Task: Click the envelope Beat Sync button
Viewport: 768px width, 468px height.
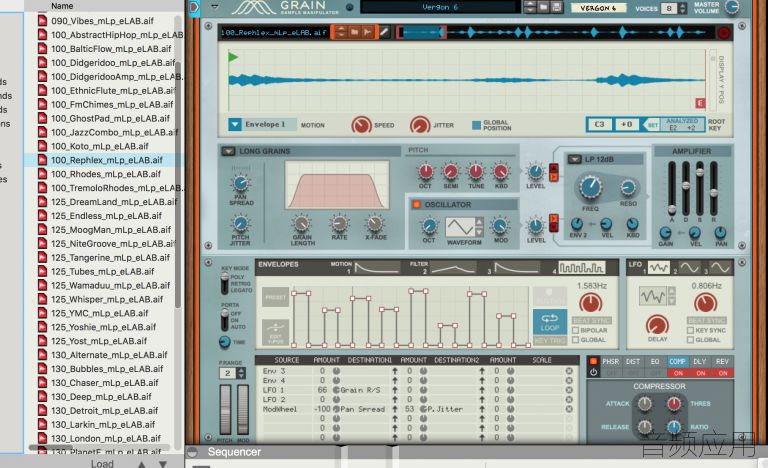Action: pos(592,320)
